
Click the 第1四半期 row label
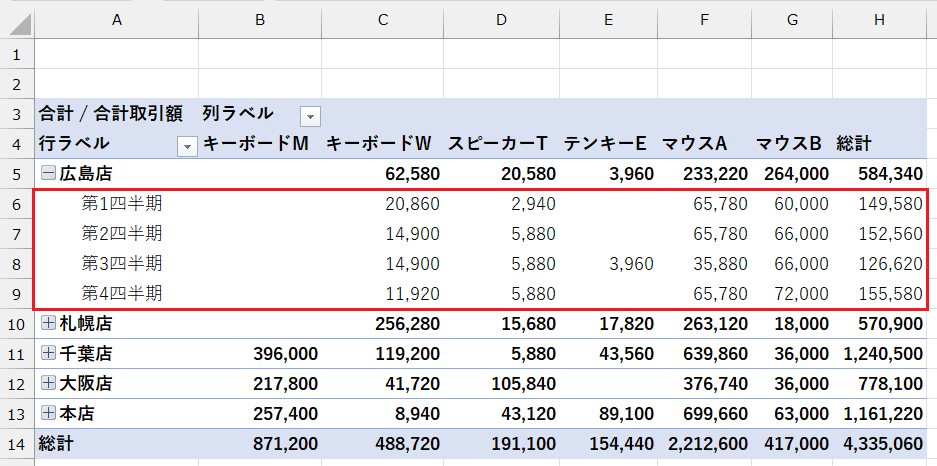[122, 204]
